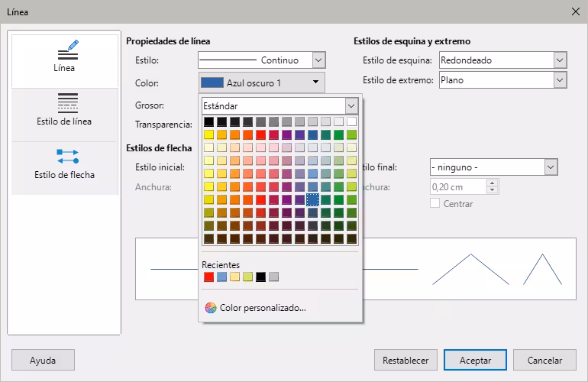The height and width of the screenshot is (382, 588).
Task: Increase the 0,20 cm width value
Action: click(x=492, y=183)
